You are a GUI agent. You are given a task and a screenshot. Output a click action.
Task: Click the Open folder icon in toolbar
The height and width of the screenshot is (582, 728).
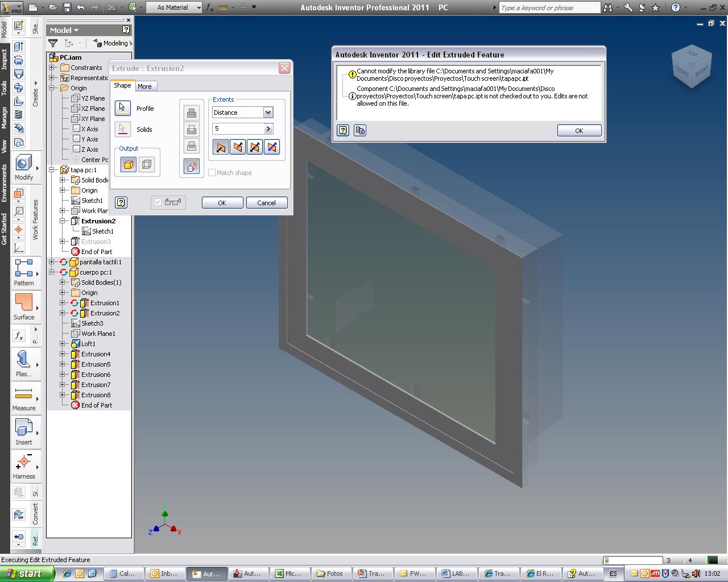click(x=53, y=7)
